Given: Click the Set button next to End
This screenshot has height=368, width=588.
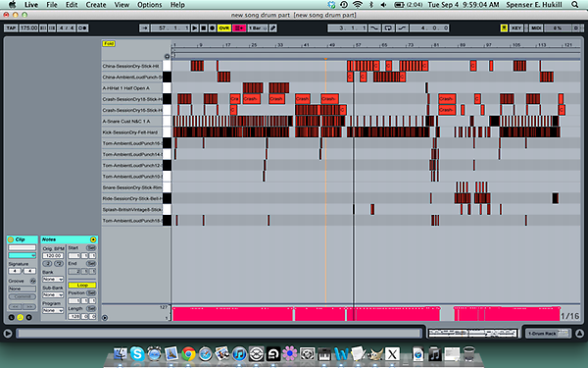Looking at the screenshot, I should coord(91,264).
